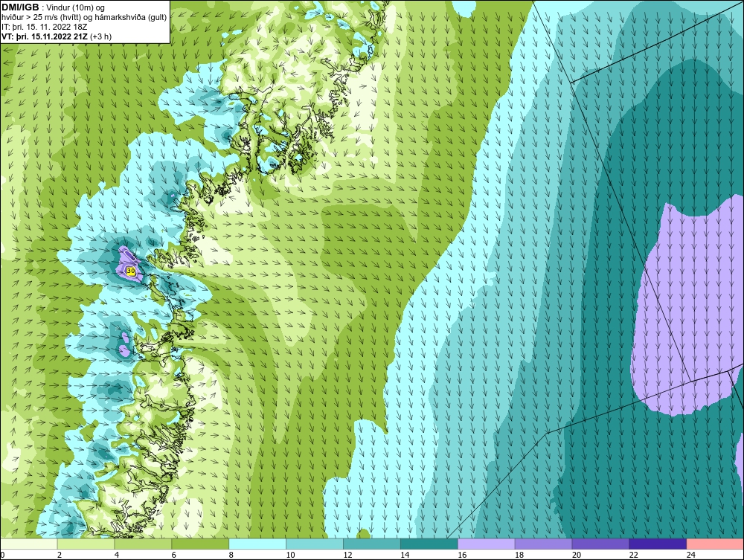Click the legend value label 12

347,555
